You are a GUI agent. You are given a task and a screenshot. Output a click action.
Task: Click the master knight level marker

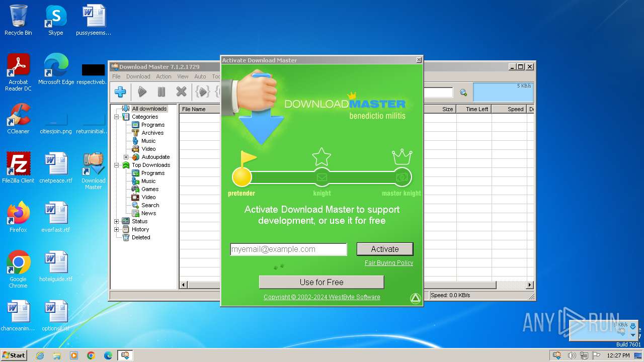click(x=401, y=177)
